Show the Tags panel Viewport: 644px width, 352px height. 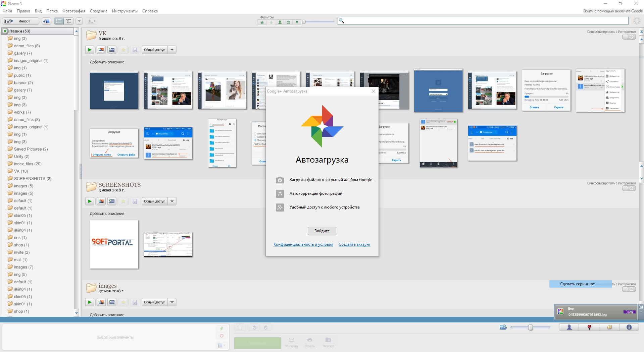pyautogui.click(x=609, y=327)
